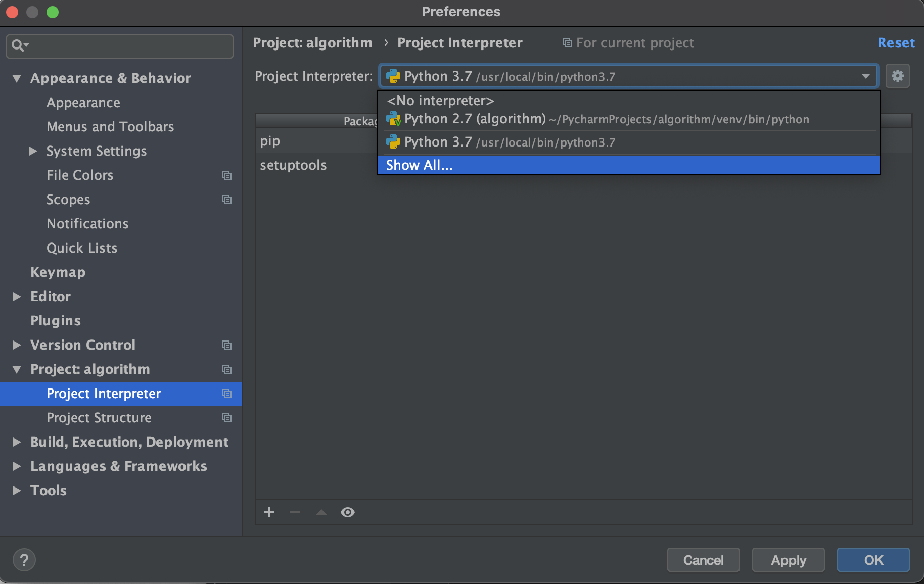Click project-level icon next to Project Structure
Viewport: 924px width, 584px height.
(227, 418)
